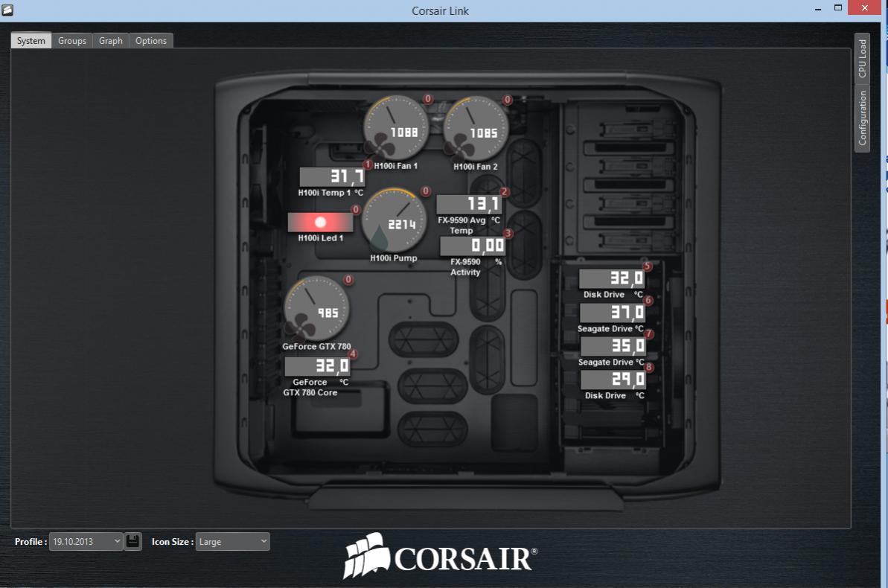Screen dimensions: 888x588
Task: Select the H100i Fan 1 gauge
Action: pos(395,128)
